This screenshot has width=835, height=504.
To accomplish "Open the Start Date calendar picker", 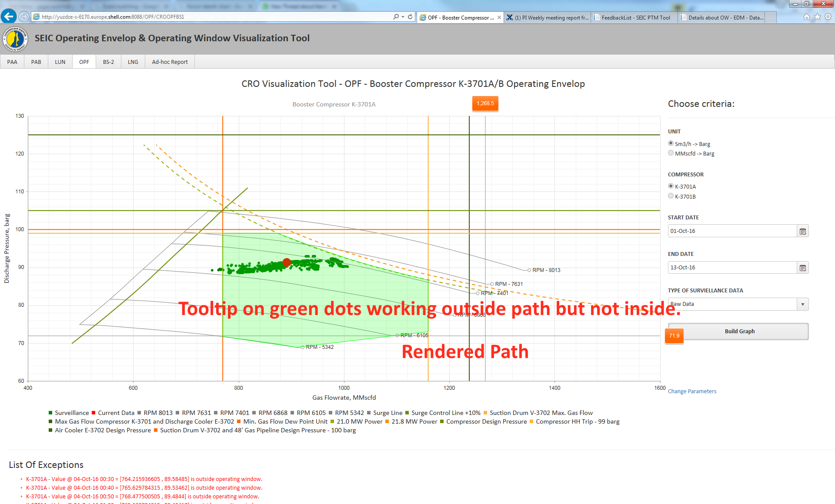I will [x=802, y=231].
